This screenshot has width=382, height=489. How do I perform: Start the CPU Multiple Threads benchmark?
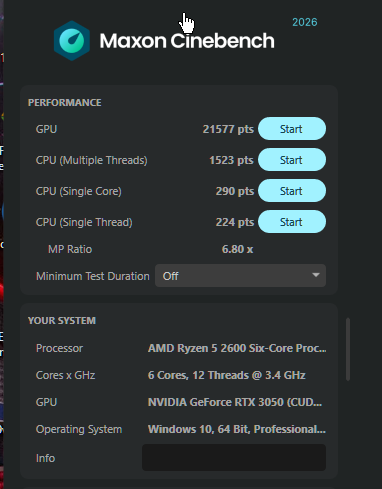point(292,160)
